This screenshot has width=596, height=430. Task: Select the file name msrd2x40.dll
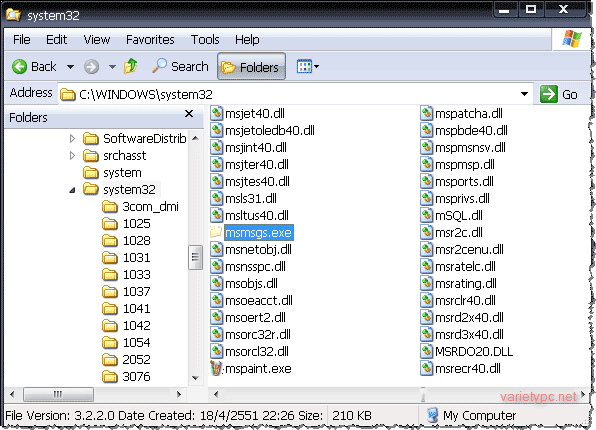[469, 317]
